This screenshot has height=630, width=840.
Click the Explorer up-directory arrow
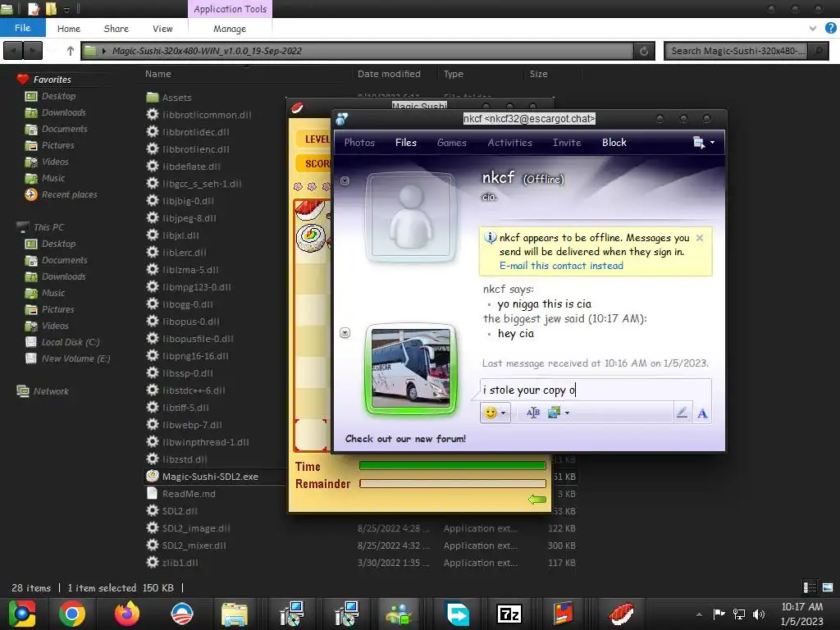pyautogui.click(x=71, y=51)
